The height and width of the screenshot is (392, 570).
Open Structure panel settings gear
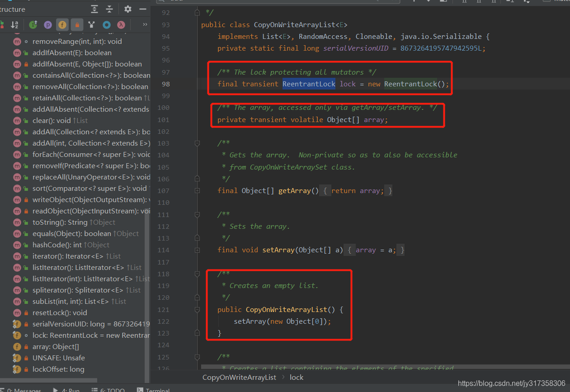128,9
